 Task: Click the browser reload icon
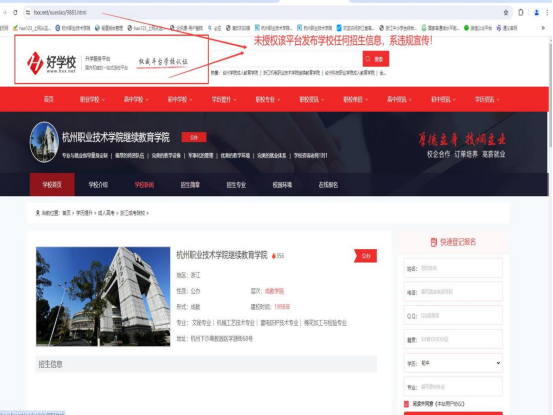(x=15, y=12)
